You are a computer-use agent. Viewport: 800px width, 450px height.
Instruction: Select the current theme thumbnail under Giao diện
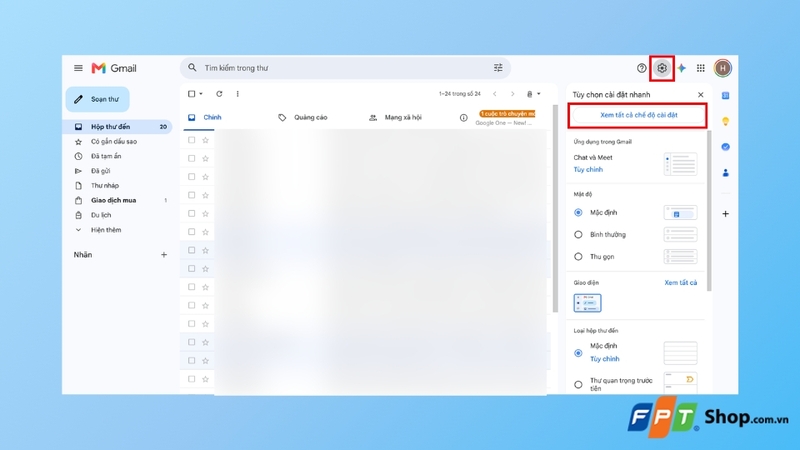(x=587, y=303)
